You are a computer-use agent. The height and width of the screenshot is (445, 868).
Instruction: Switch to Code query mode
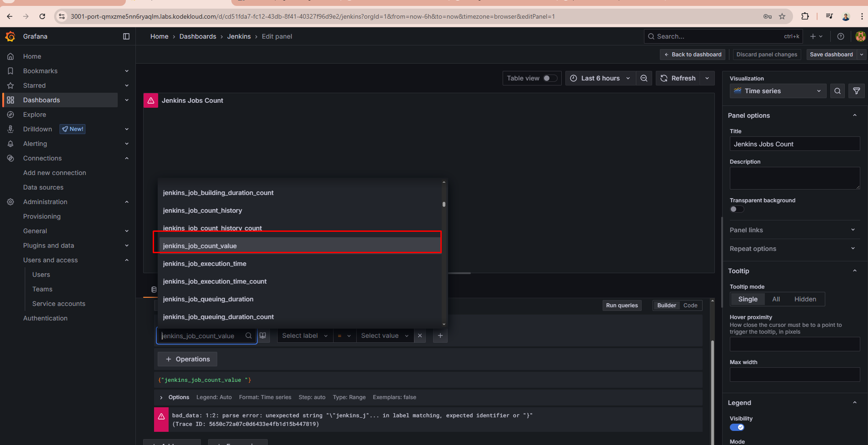click(x=690, y=305)
